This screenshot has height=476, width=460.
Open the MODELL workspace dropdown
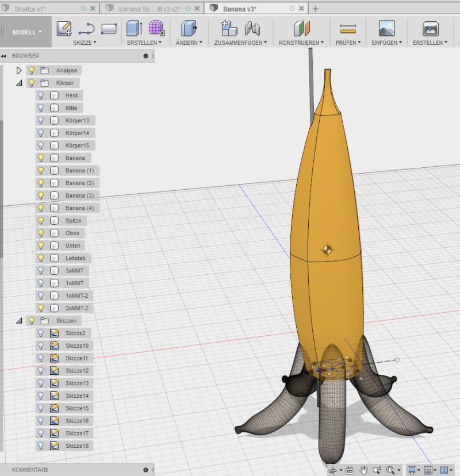pos(26,32)
